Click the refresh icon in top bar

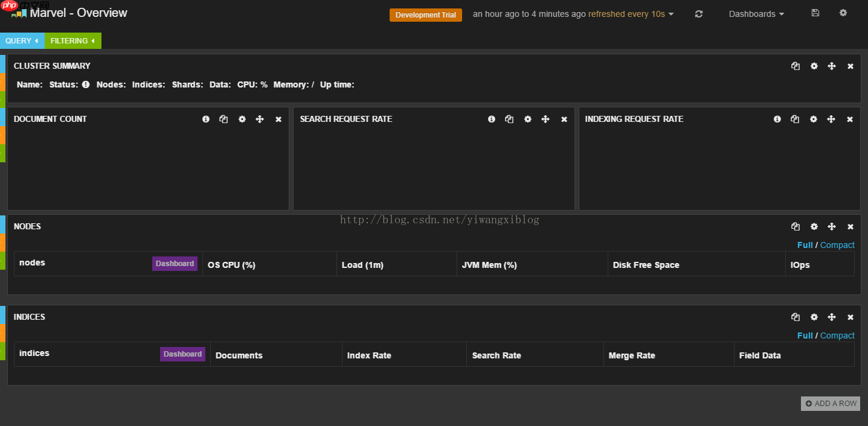tap(699, 14)
